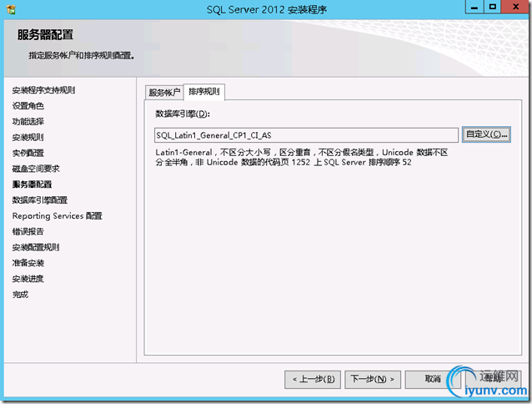Go back with the 上一步(B) button
This screenshot has width=532, height=404.
pos(313,379)
